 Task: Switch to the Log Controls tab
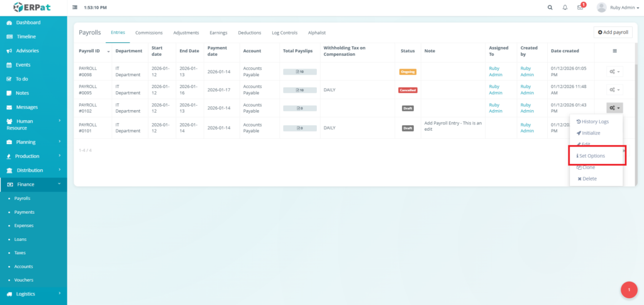[284, 33]
